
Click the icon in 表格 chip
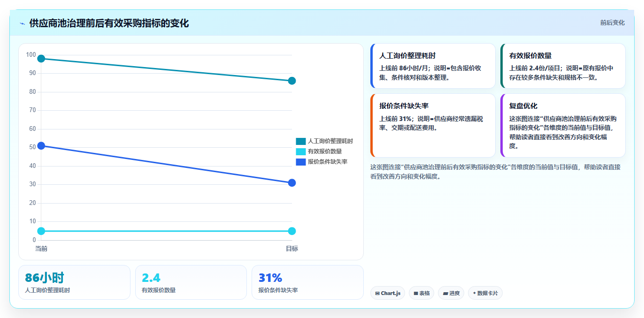416,294
